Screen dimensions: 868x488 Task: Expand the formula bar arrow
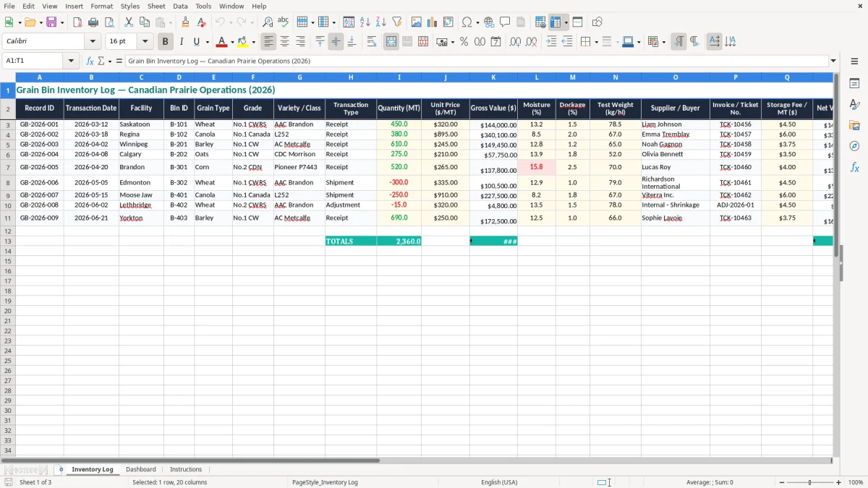(833, 61)
